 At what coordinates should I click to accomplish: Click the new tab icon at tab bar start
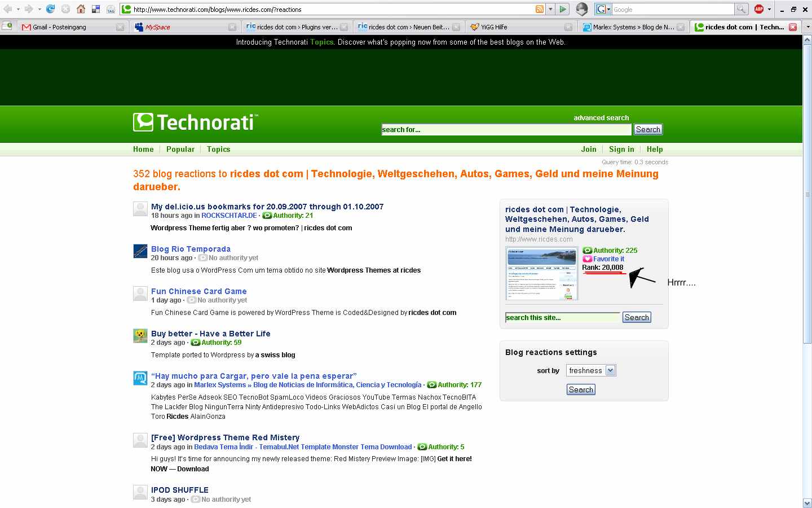(x=7, y=27)
